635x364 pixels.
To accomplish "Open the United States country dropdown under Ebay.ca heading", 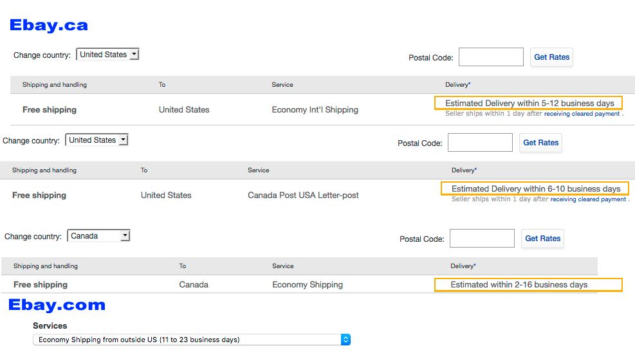I will point(107,55).
